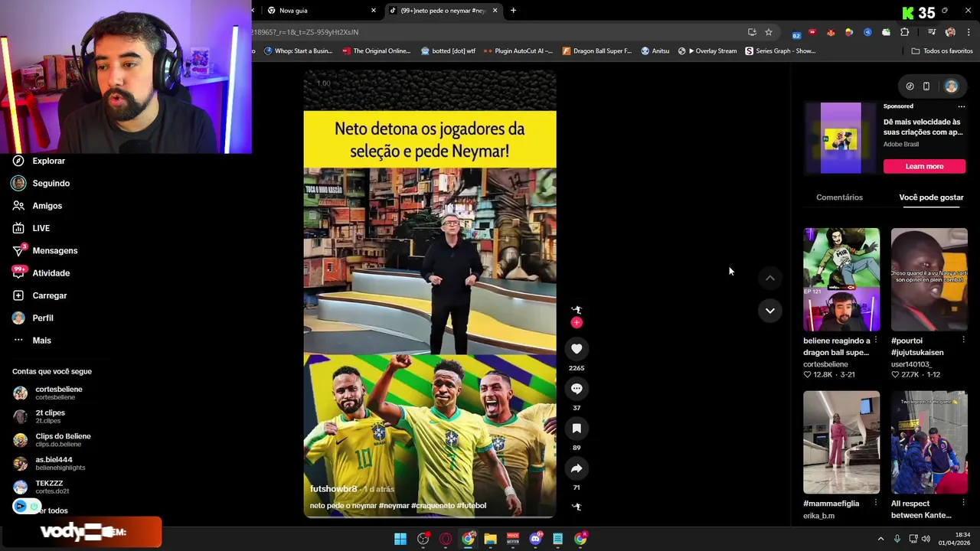Open futshowbr8 creator profile

point(333,489)
